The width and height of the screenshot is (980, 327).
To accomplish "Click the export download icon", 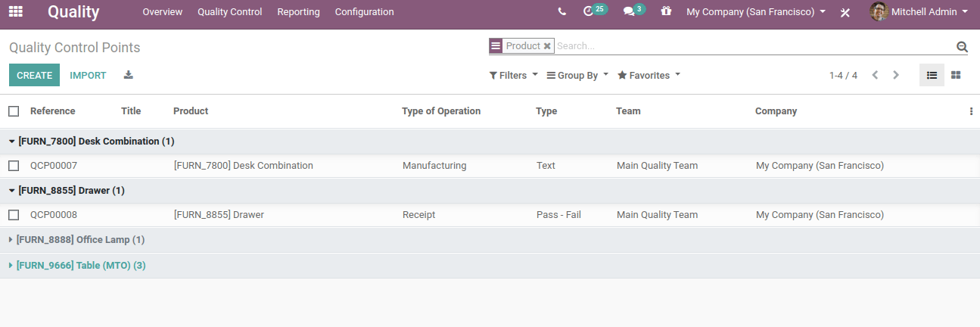I will click(129, 75).
